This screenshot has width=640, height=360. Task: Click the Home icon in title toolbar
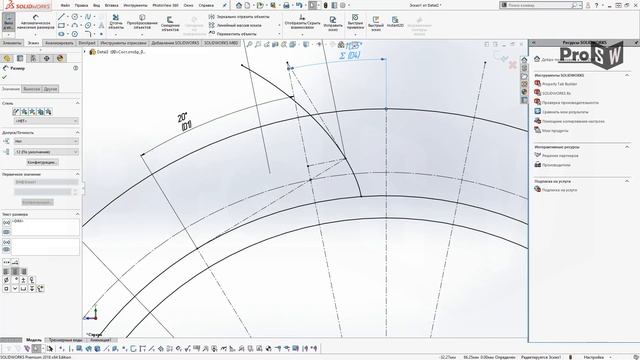point(239,5)
